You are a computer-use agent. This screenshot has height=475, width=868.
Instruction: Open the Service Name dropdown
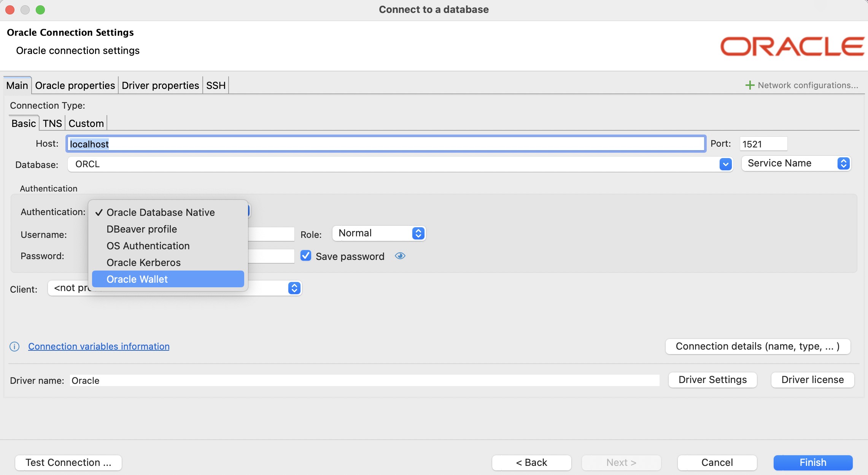[796, 163]
